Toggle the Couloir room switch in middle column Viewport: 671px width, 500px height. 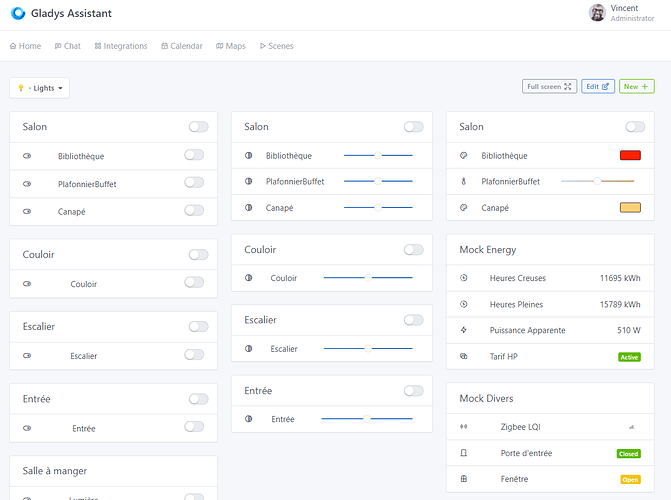point(413,250)
